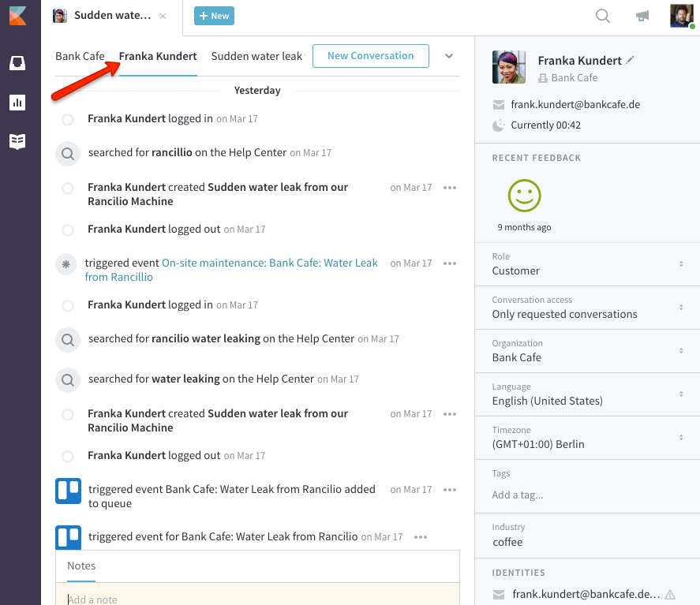Click the Franka Kundert name heading in sidebar

(x=579, y=61)
